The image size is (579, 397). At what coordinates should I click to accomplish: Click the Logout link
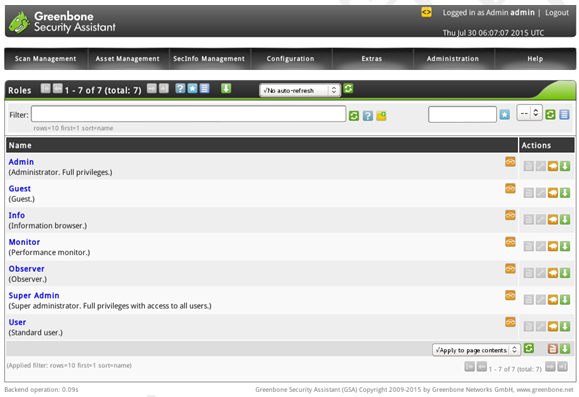(x=557, y=13)
